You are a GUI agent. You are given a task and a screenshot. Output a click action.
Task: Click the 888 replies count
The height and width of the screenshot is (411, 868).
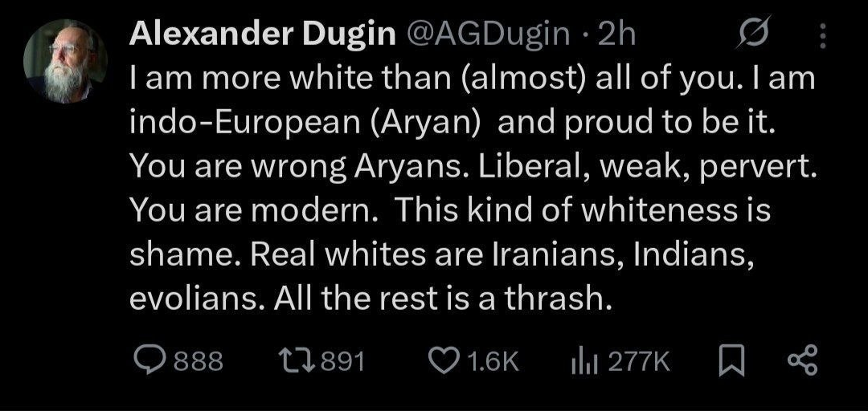199,362
